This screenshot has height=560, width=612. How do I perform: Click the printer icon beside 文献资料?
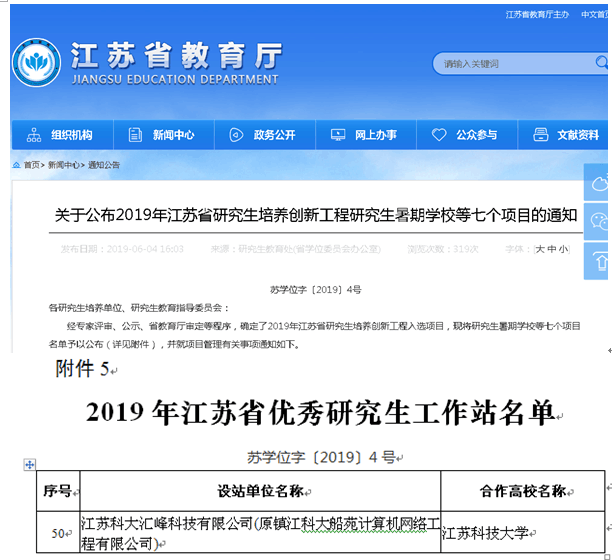[541, 135]
